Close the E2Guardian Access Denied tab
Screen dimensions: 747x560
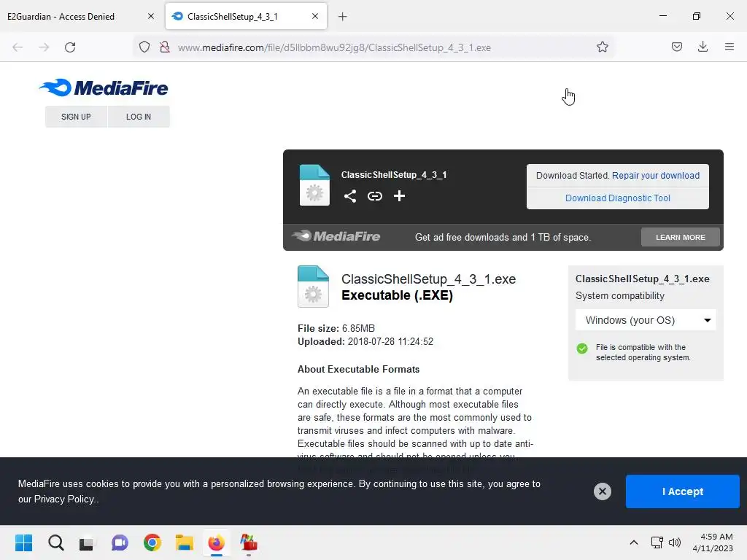click(x=151, y=16)
